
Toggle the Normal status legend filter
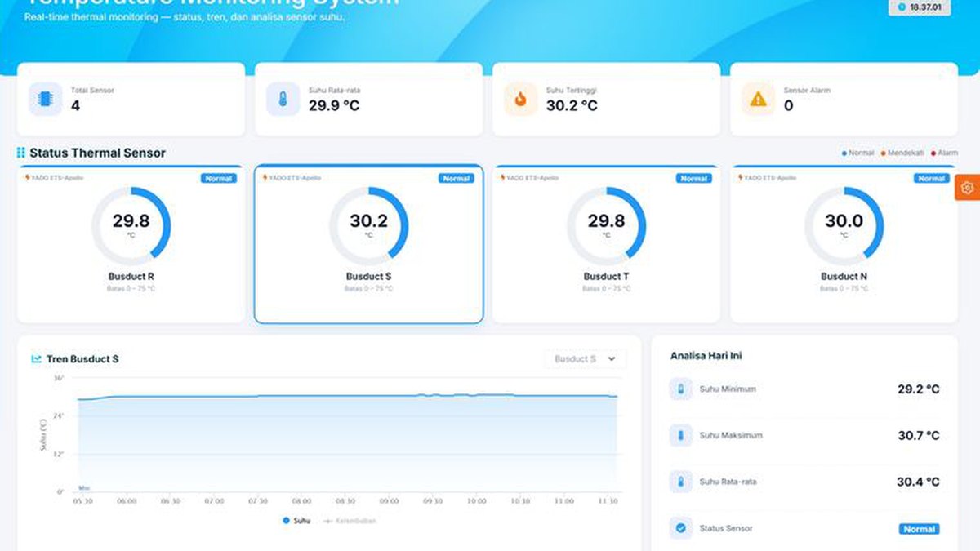[857, 153]
